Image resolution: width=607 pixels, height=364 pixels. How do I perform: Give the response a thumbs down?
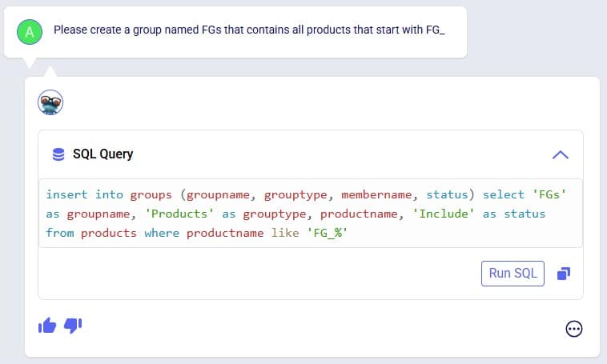click(73, 326)
